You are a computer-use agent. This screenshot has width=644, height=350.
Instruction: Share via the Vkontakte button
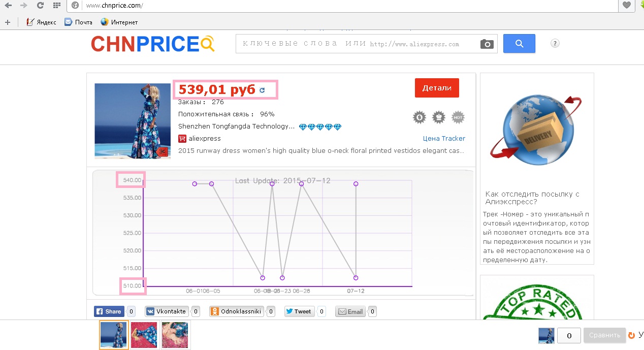point(167,311)
